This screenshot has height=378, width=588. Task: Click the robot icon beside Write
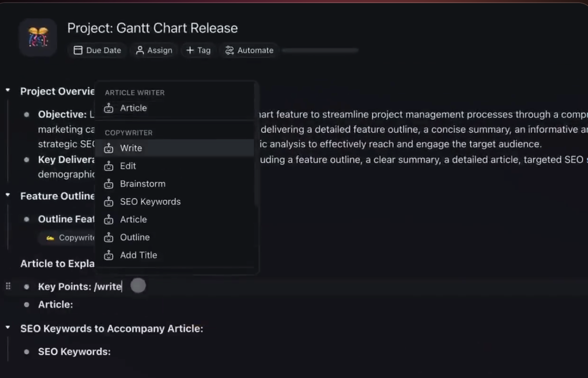[109, 148]
